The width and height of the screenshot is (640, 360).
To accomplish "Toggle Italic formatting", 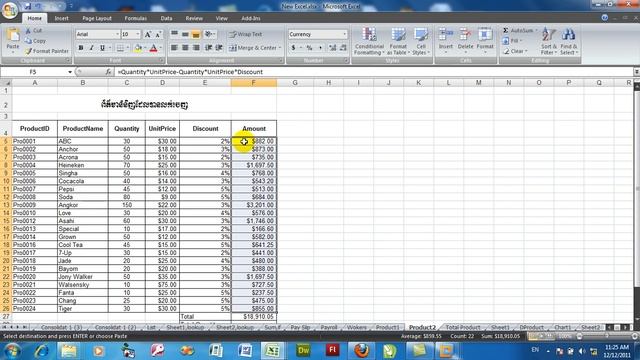I will coord(91,48).
